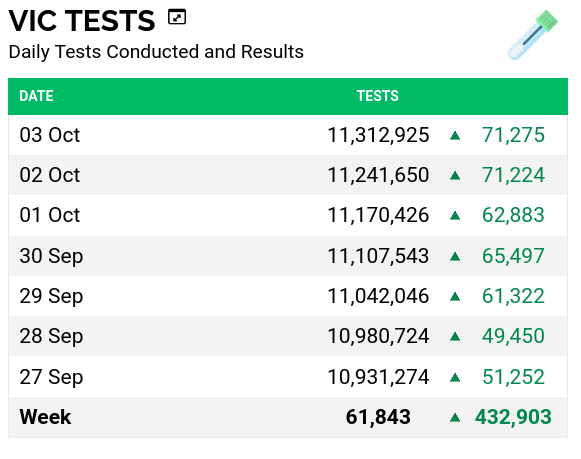Click the test tube icon
This screenshot has width=581, height=459.
point(532,35)
